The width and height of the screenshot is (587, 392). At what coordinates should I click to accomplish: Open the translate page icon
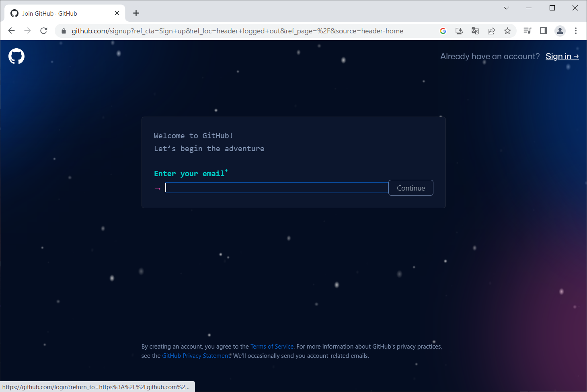[x=475, y=31]
